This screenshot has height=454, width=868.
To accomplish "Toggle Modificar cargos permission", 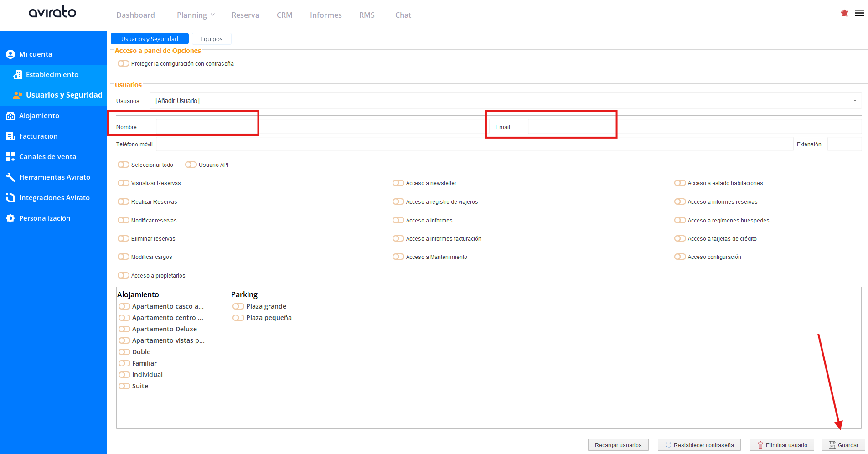I will pyautogui.click(x=123, y=257).
